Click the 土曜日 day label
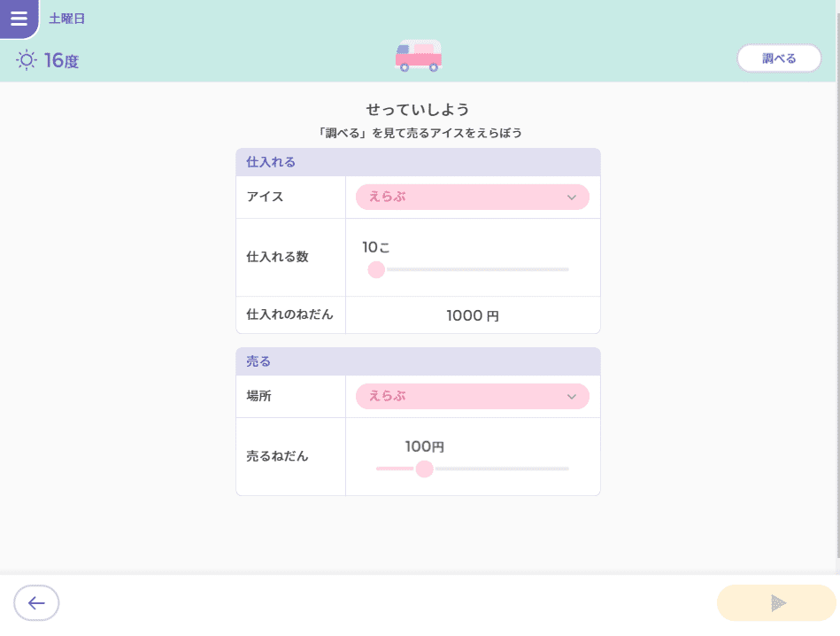The height and width of the screenshot is (636, 840). 67,19
